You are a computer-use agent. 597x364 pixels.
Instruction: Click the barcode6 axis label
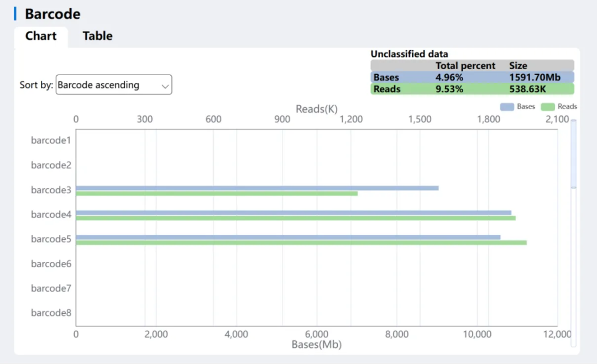pos(51,263)
